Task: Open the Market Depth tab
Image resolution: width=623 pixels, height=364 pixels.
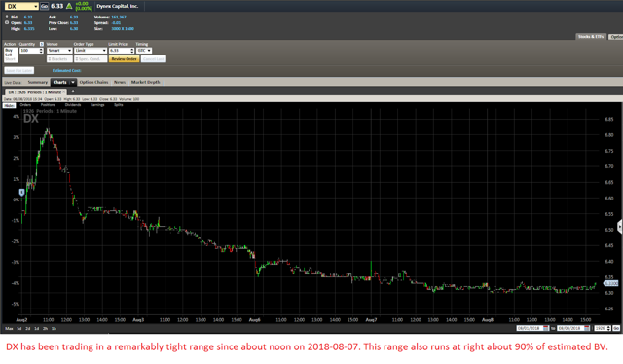Action: (145, 82)
